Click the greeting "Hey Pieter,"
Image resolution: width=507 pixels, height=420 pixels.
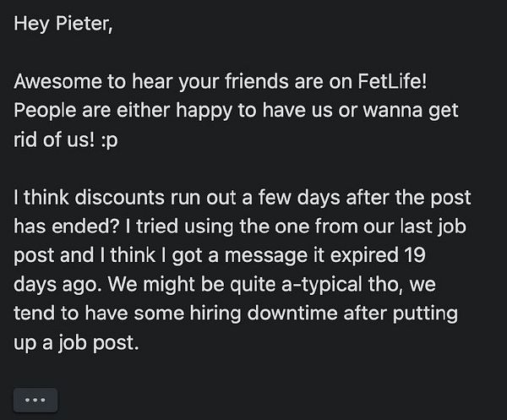pos(63,25)
